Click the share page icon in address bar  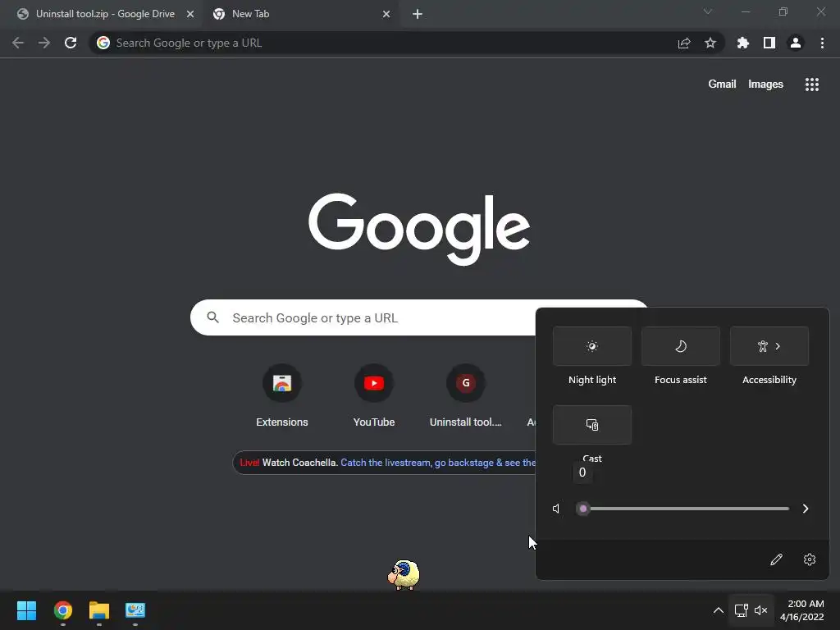[x=684, y=43]
